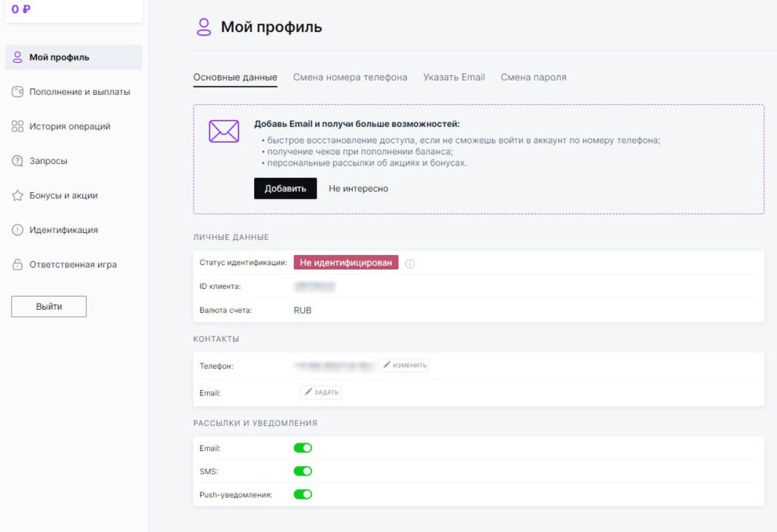Click the exclamation icon next to Идентификация
Viewport: 777px width, 532px height.
[x=17, y=230]
